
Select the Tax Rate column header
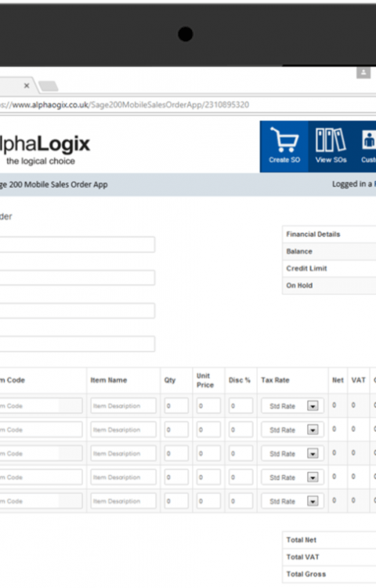(275, 380)
